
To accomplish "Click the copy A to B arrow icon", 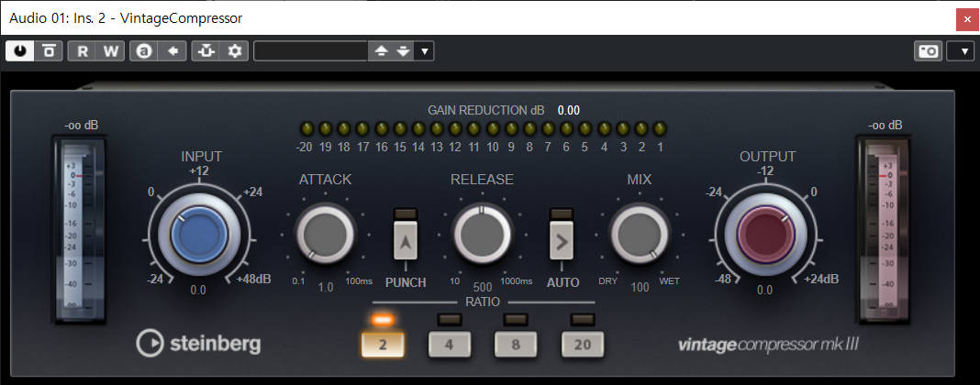I will [172, 51].
